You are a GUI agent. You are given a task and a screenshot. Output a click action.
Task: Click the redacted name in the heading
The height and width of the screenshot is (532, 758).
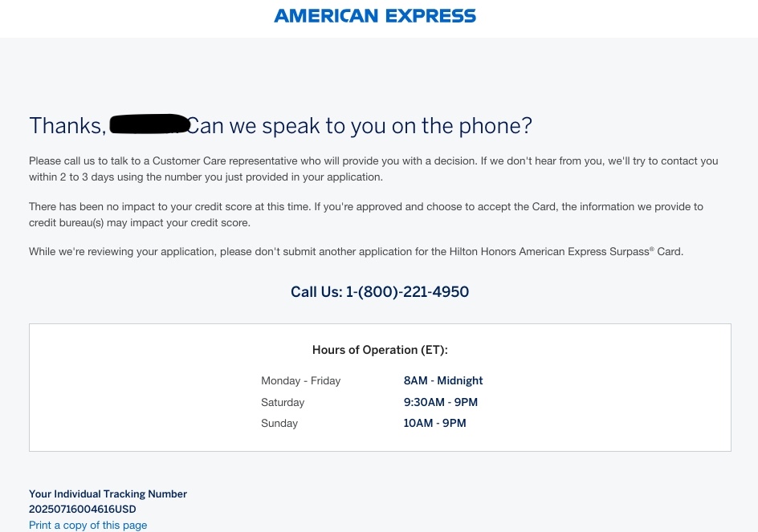(149, 124)
